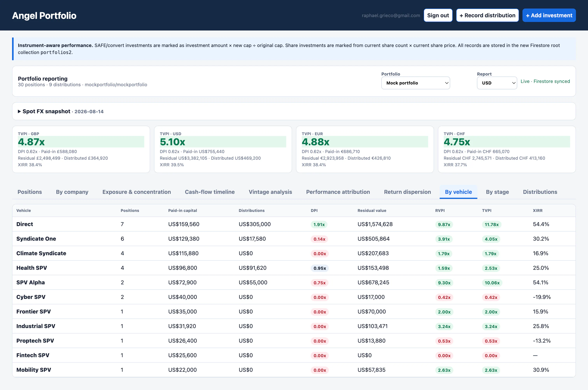Click the Vehicle column header

click(x=24, y=210)
